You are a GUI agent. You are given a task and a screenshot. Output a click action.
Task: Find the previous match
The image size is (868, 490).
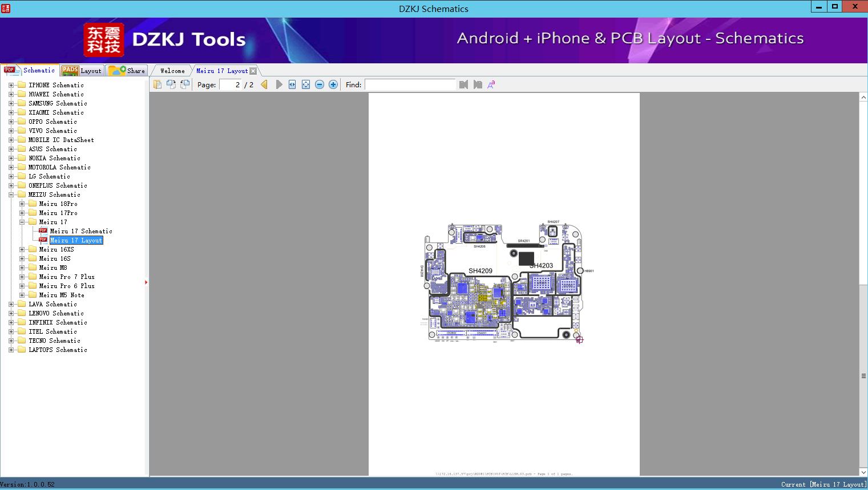coord(463,84)
